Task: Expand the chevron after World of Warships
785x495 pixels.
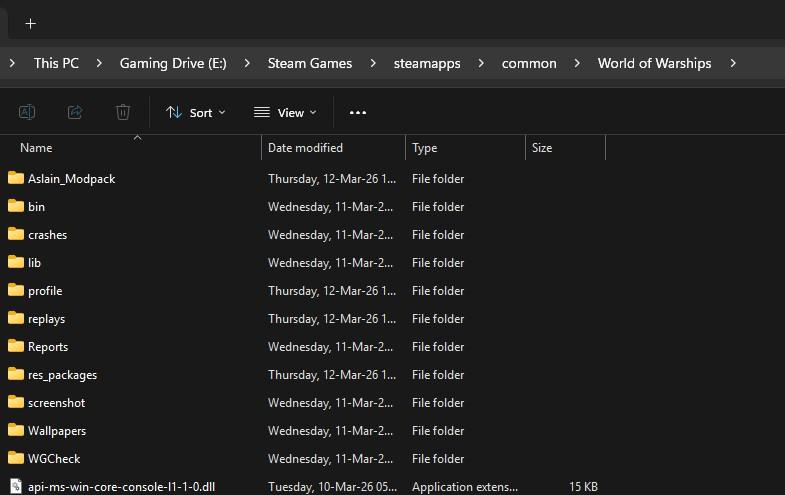Action: point(733,63)
